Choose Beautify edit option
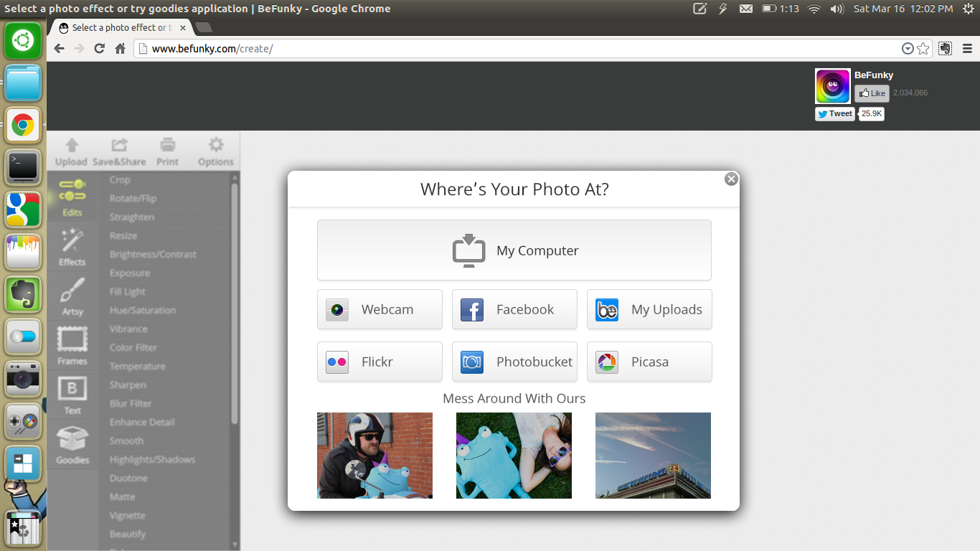 [x=128, y=534]
